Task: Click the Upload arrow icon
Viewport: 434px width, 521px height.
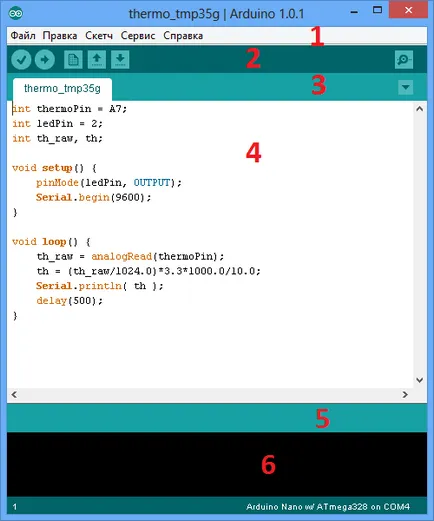Action: coord(45,60)
